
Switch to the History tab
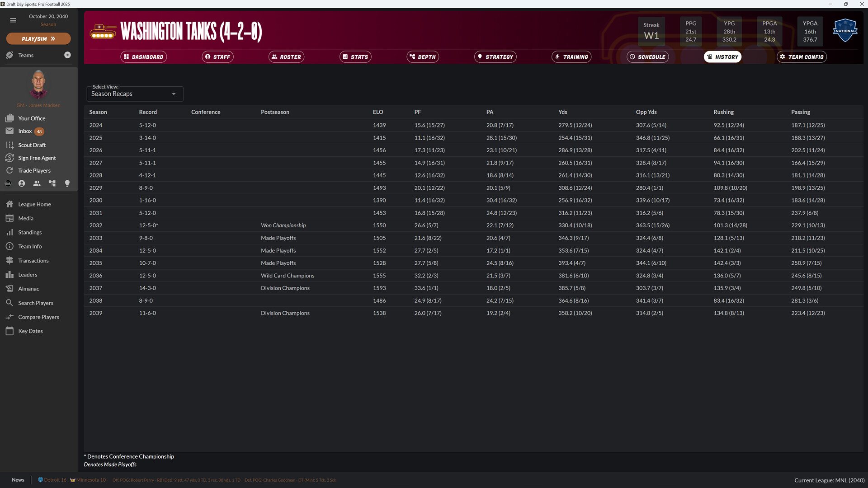pos(722,56)
